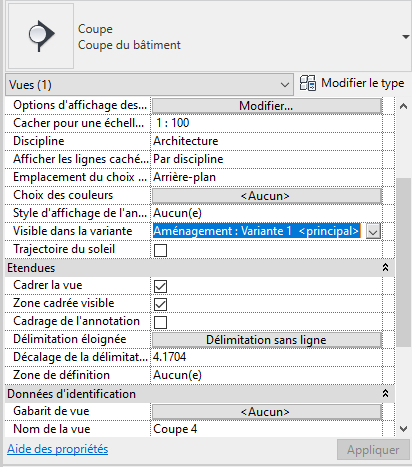
Task: Click the scrollbar down arrow
Action: pos(403,429)
